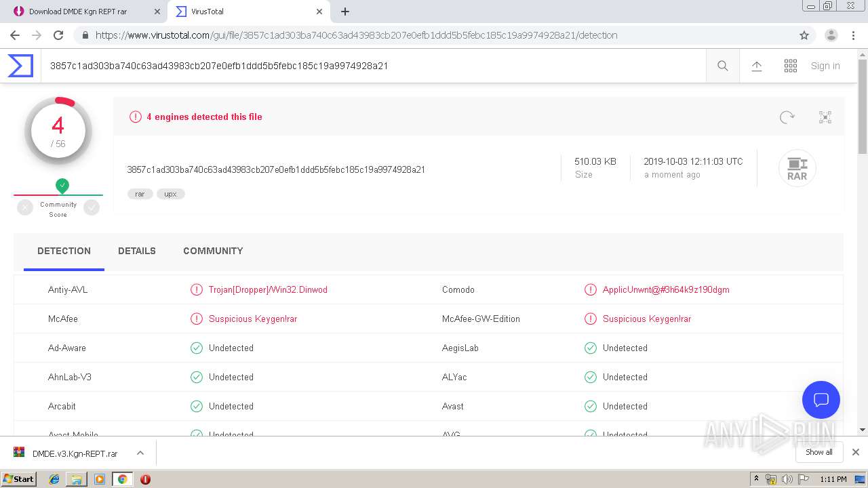This screenshot has width=868, height=488.
Task: Open file explorer from the taskbar
Action: pos(77,479)
